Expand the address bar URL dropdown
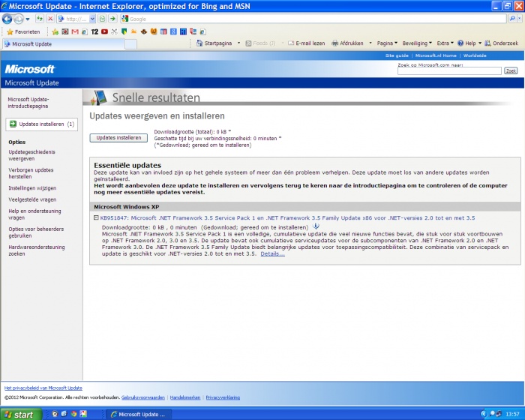The image size is (525, 420). click(x=92, y=19)
